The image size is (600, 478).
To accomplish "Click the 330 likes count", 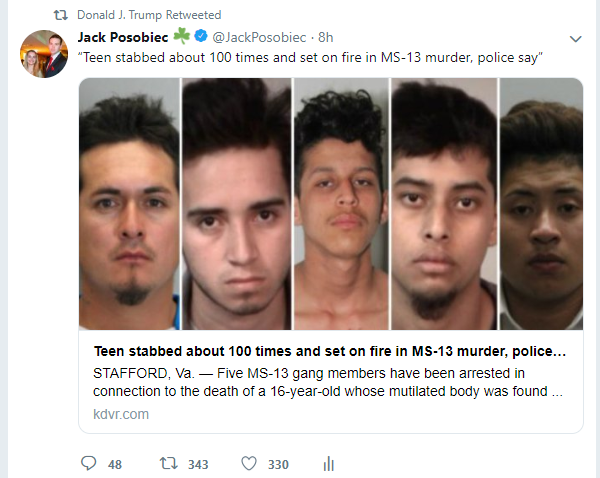I will point(278,464).
